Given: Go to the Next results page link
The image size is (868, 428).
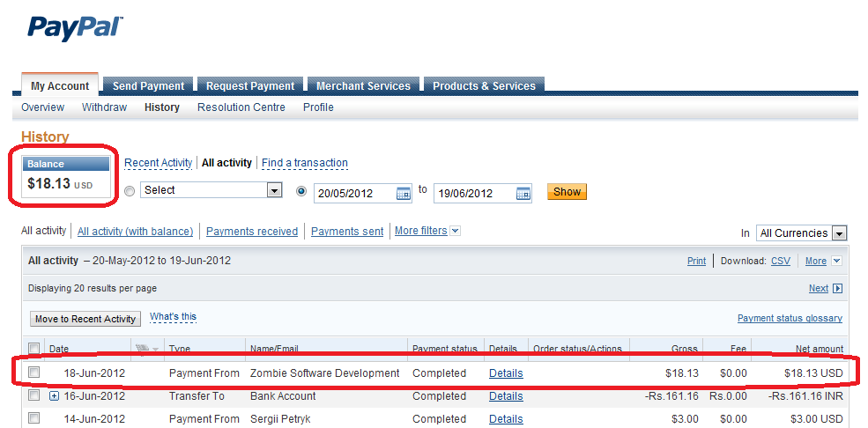Looking at the screenshot, I should tap(819, 288).
